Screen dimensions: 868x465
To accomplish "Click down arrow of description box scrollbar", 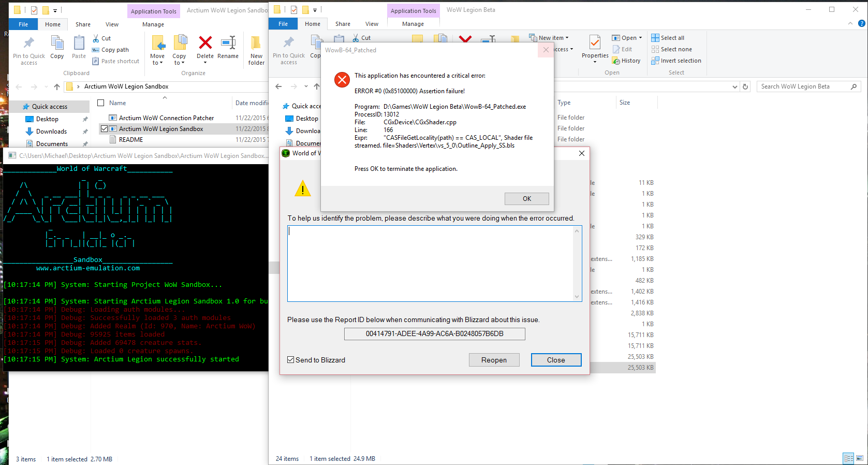I will pos(577,297).
